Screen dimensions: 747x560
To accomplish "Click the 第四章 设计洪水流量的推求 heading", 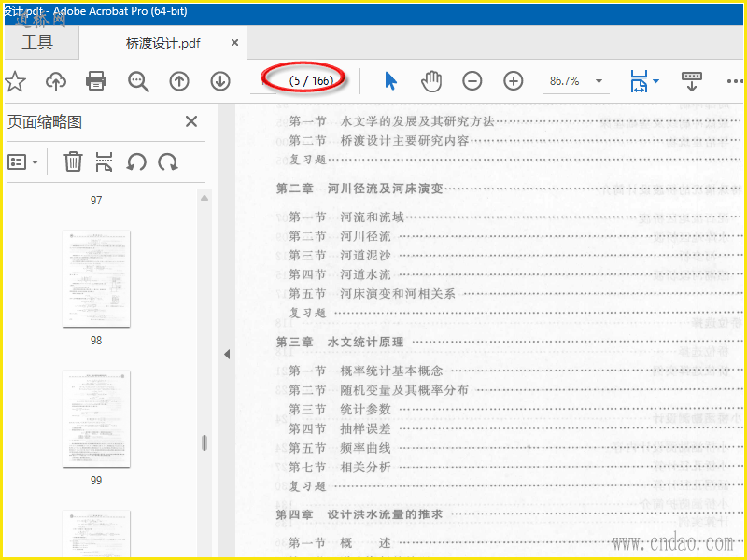I will tap(359, 514).
